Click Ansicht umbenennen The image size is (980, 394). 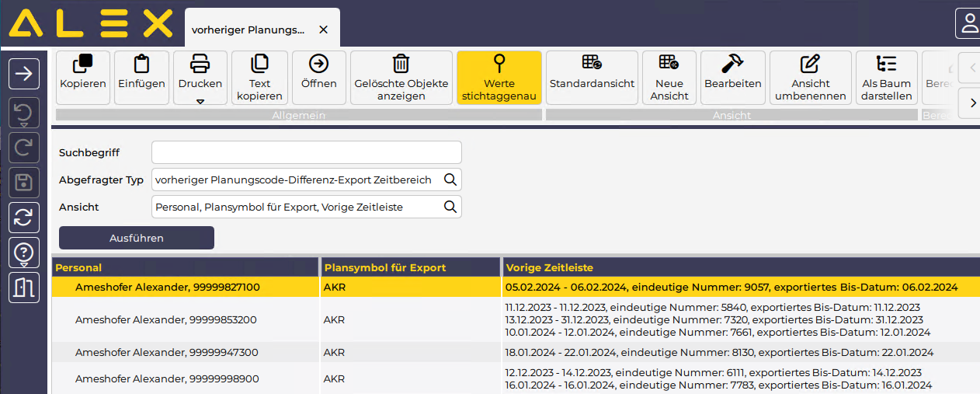pyautogui.click(x=810, y=77)
